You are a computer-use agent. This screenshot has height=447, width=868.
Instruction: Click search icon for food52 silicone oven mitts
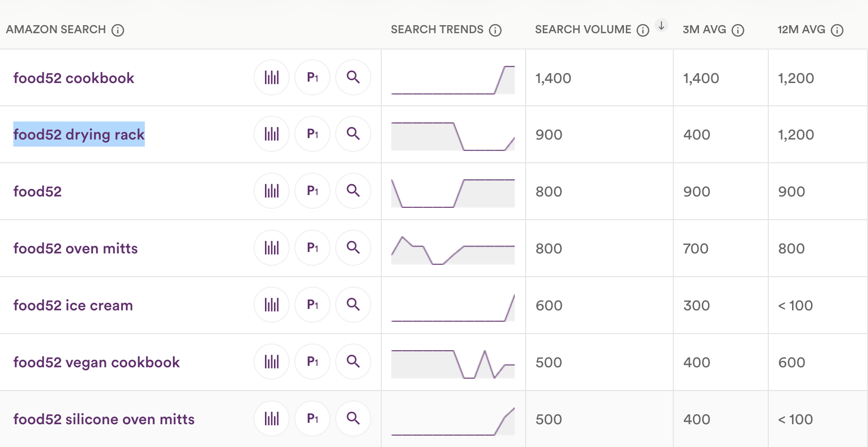click(x=353, y=419)
